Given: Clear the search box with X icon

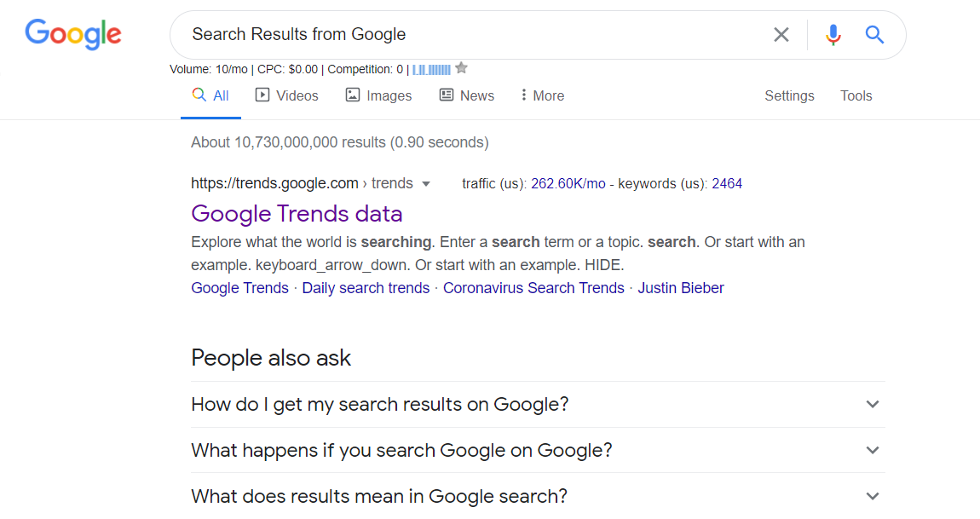Looking at the screenshot, I should 781,35.
